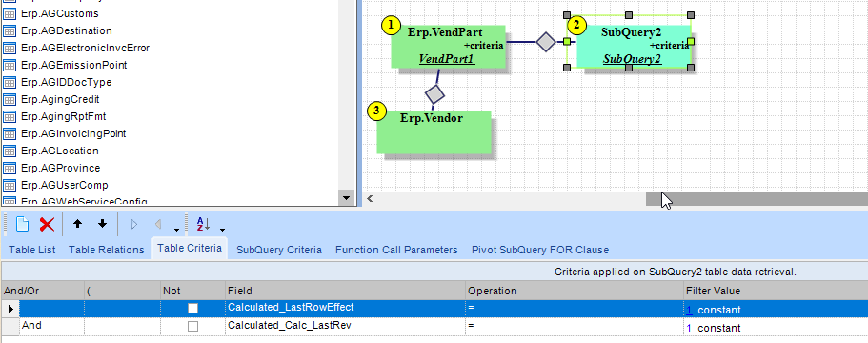Click the table icon beside Erp.AGElectronicInvcError
The height and width of the screenshot is (343, 868).
click(10, 48)
